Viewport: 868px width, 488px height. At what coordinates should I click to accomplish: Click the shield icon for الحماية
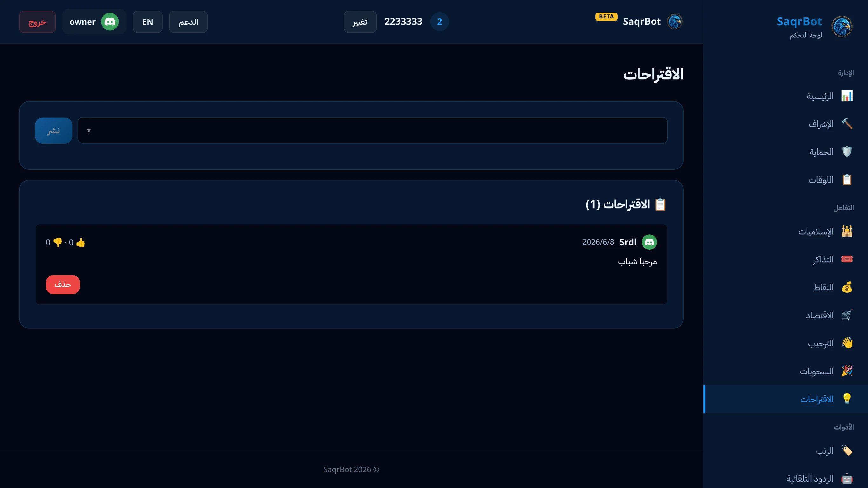847,152
